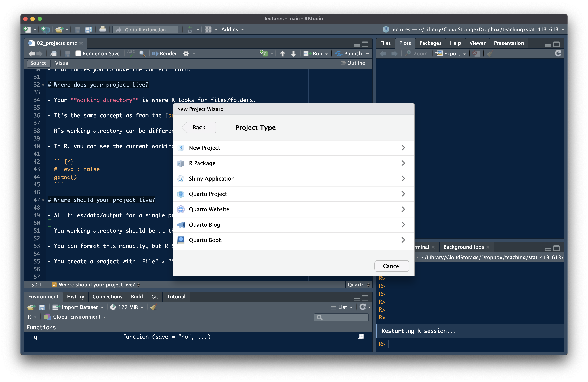The width and height of the screenshot is (588, 382).
Task: Click the Find/Replace magnifier icon
Action: click(142, 54)
